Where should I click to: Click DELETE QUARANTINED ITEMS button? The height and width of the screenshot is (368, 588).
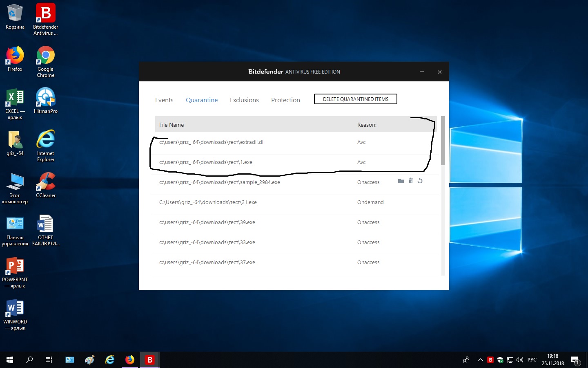355,99
